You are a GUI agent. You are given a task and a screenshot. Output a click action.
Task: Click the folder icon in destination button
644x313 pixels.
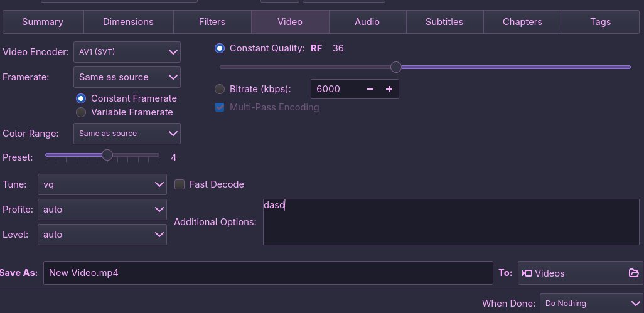(633, 273)
